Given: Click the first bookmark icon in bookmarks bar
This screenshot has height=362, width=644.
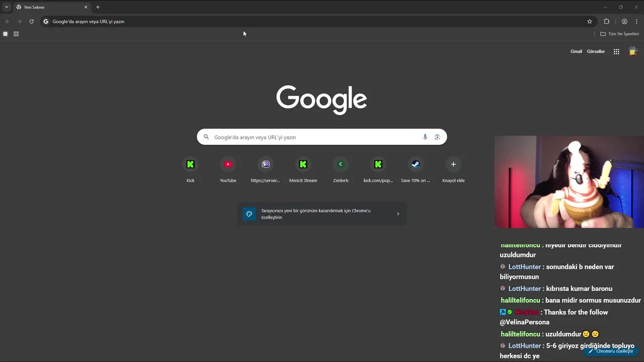Looking at the screenshot, I should click(x=6, y=34).
